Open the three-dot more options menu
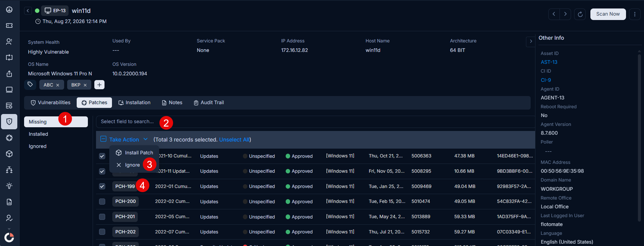644x246 pixels. pyautogui.click(x=635, y=14)
